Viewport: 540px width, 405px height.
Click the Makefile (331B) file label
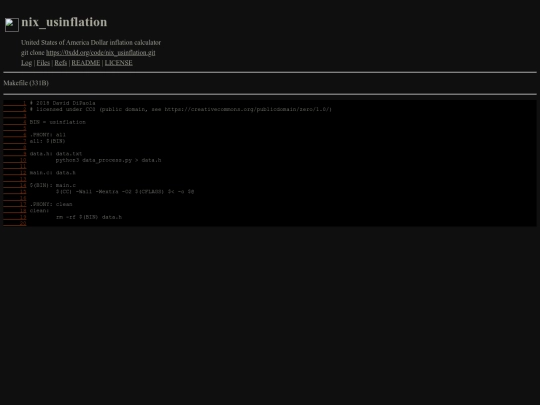click(x=26, y=83)
